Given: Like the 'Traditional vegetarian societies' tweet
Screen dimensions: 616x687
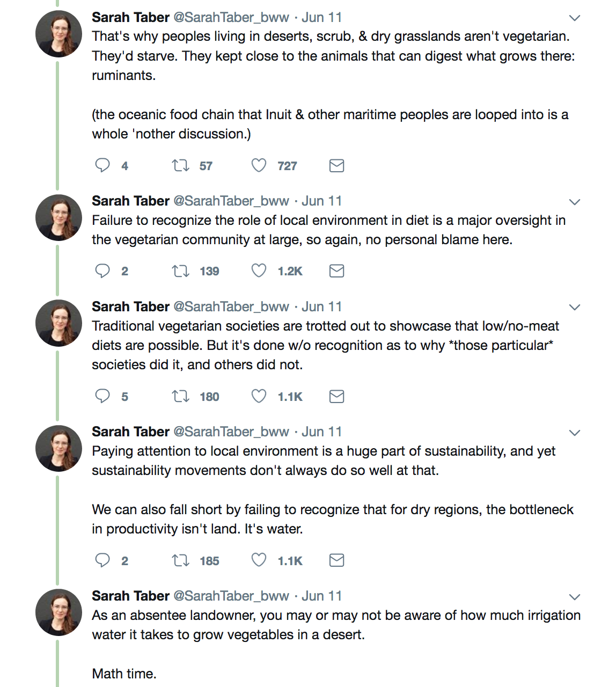Looking at the screenshot, I should pos(259,396).
